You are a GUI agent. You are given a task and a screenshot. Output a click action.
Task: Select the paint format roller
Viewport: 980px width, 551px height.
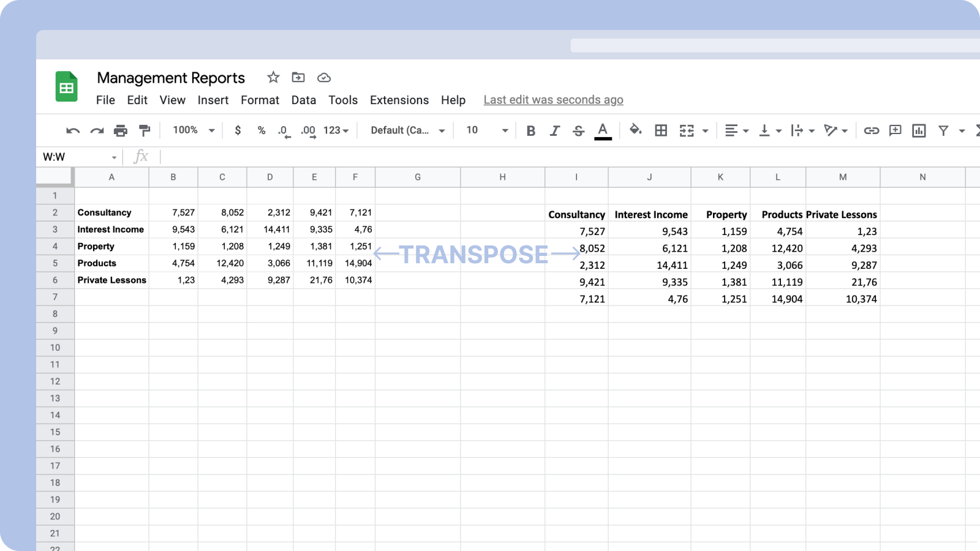pyautogui.click(x=145, y=130)
